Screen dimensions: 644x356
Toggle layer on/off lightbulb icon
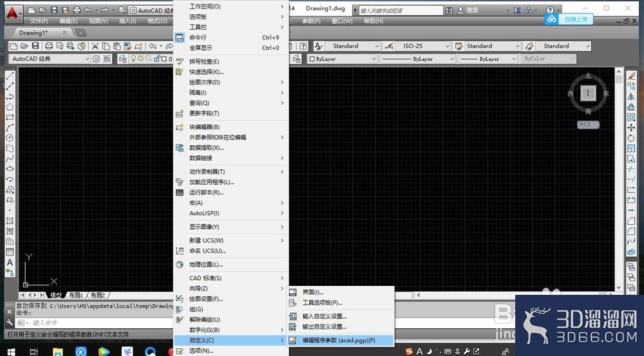(x=133, y=59)
